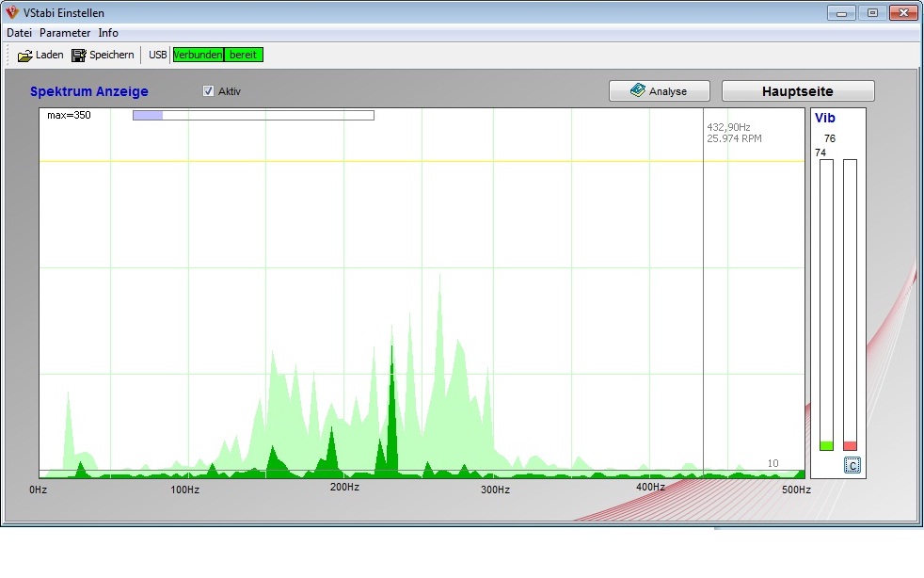Click the Laden open-folder icon
This screenshot has height=578, width=924.
coord(25,55)
